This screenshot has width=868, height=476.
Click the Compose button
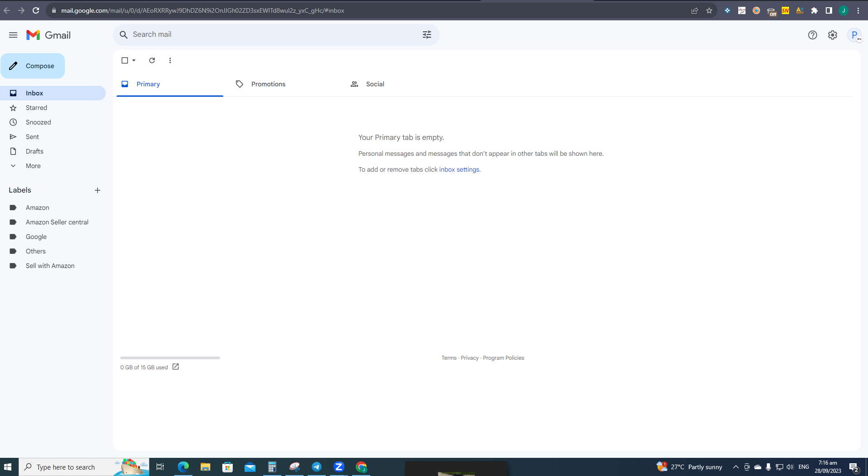pyautogui.click(x=33, y=66)
